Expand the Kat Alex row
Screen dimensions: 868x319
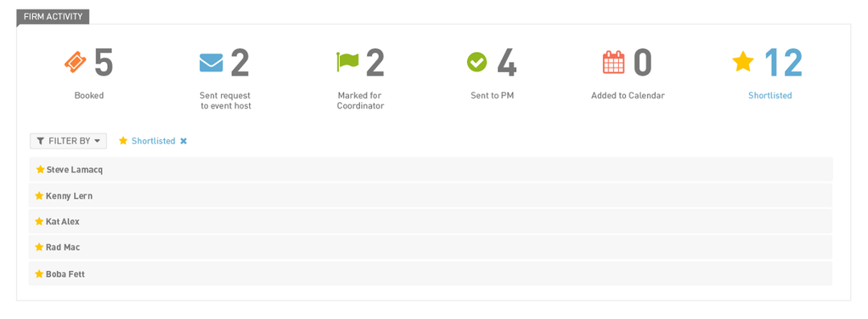(x=431, y=222)
